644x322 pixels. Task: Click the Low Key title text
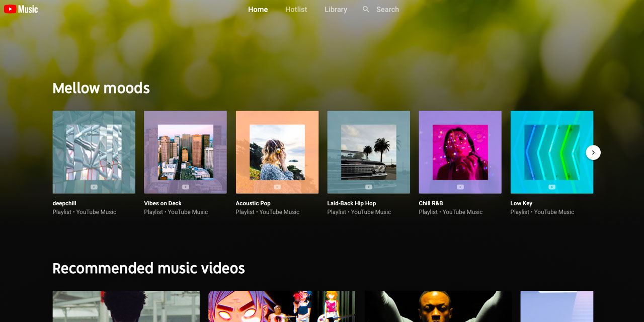[x=521, y=203]
